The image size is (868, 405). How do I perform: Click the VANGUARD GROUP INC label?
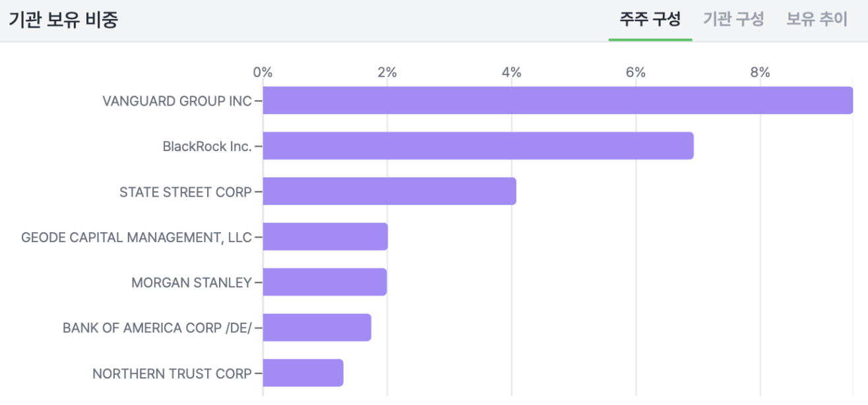point(177,101)
